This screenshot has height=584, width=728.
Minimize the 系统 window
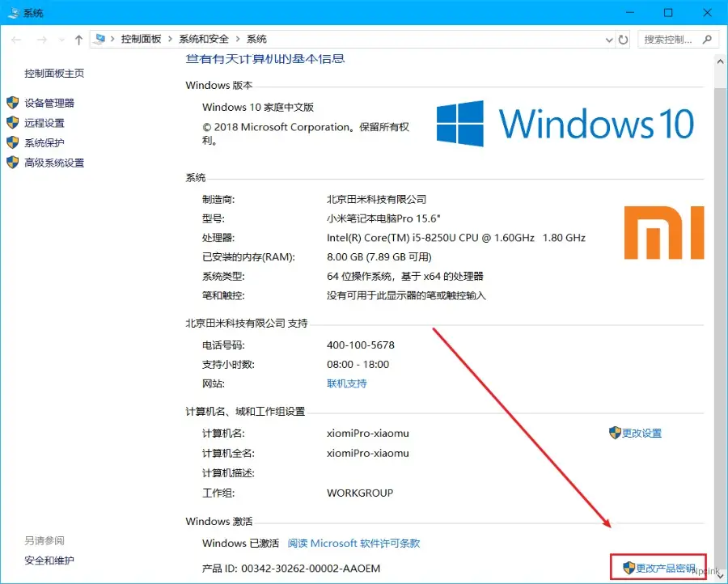click(630, 12)
